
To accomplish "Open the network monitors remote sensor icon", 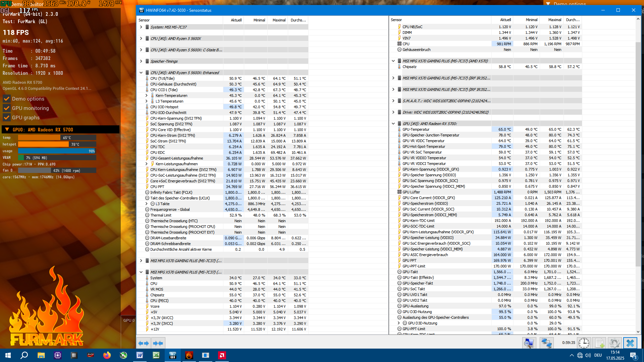I will point(546,343).
